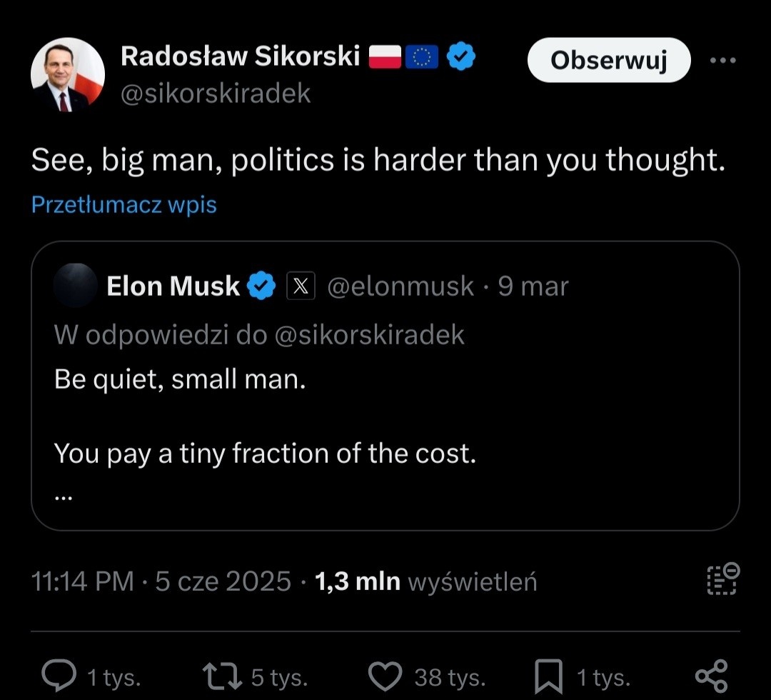Open the share icon for this post
The height and width of the screenshot is (700, 771).
coord(710,676)
